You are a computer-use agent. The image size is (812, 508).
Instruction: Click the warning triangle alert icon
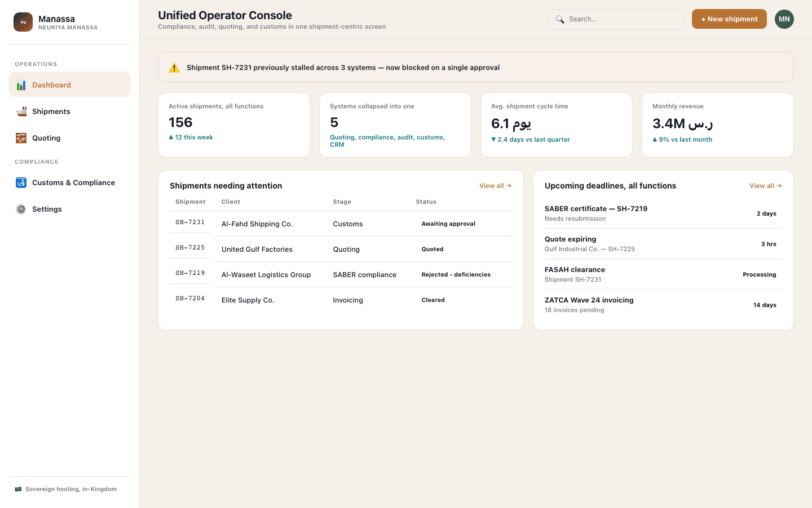click(174, 68)
